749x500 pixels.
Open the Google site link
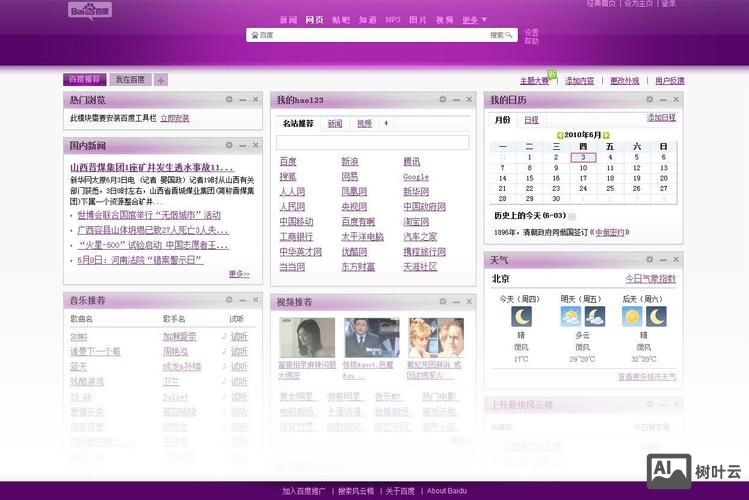(x=416, y=177)
